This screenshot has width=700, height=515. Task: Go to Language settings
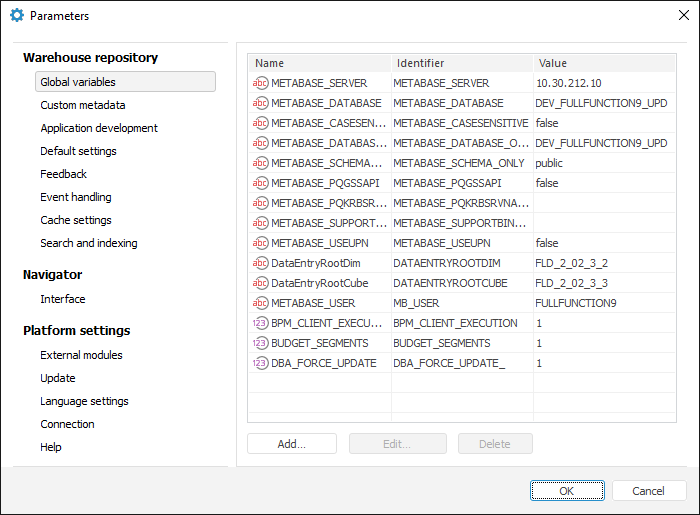coord(84,401)
